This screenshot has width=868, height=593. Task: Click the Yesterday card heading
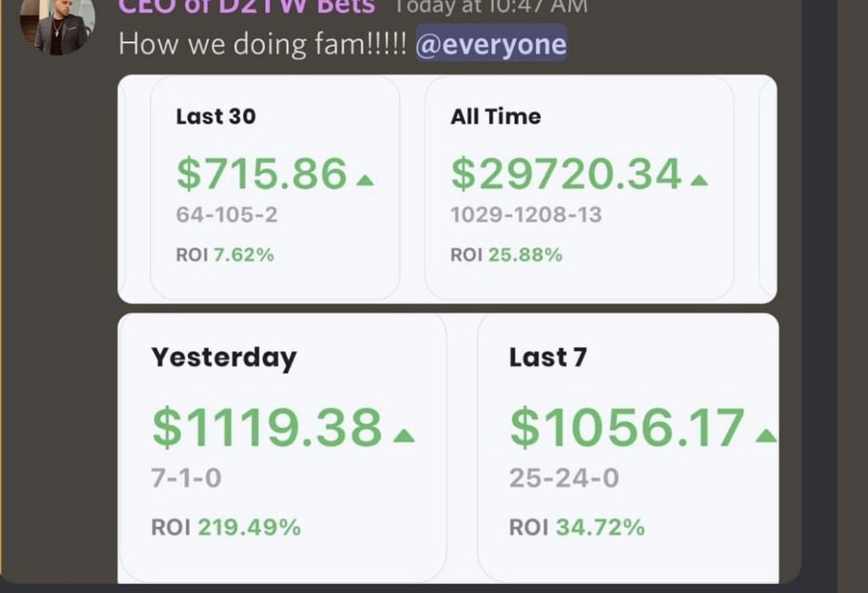point(224,357)
